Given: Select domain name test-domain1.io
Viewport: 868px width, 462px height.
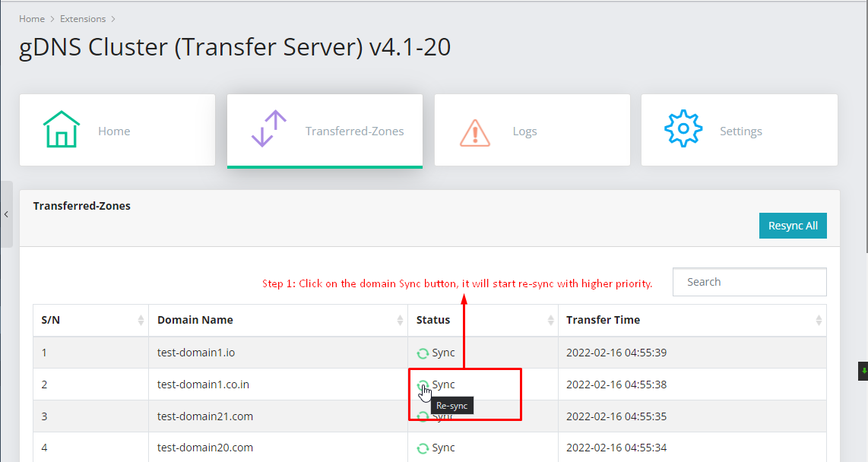Looking at the screenshot, I should (x=196, y=353).
